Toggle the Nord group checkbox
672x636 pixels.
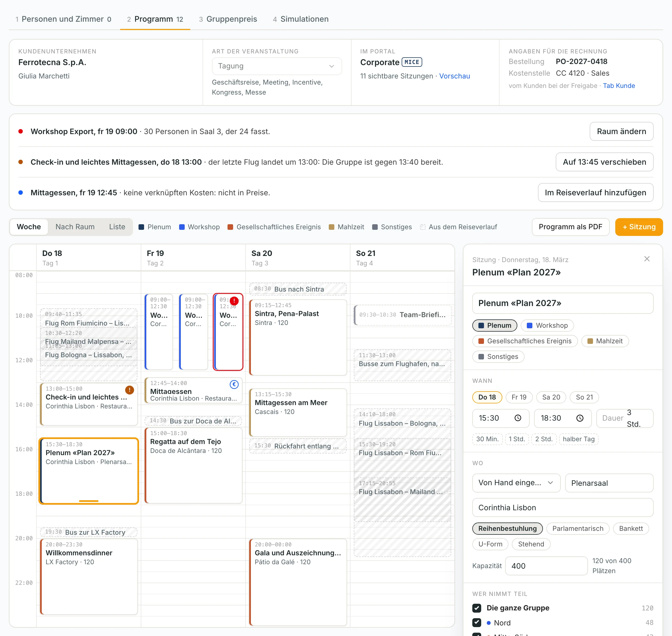pos(476,622)
